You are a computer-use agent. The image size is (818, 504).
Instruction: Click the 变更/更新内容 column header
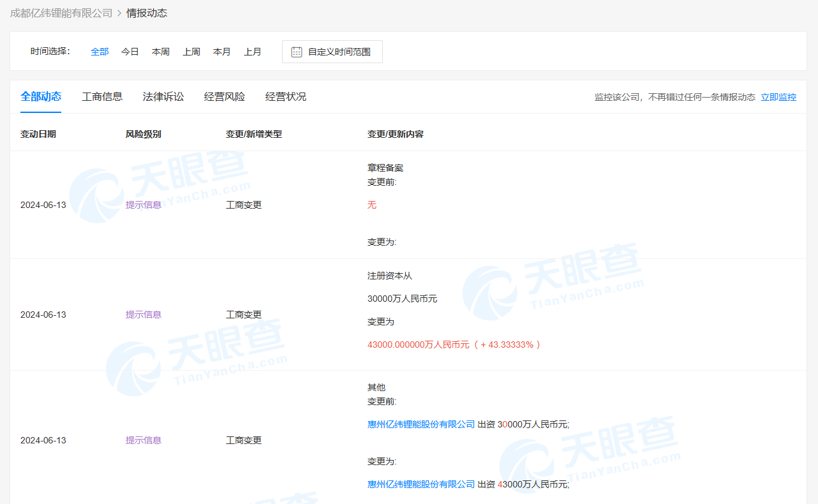(396, 134)
